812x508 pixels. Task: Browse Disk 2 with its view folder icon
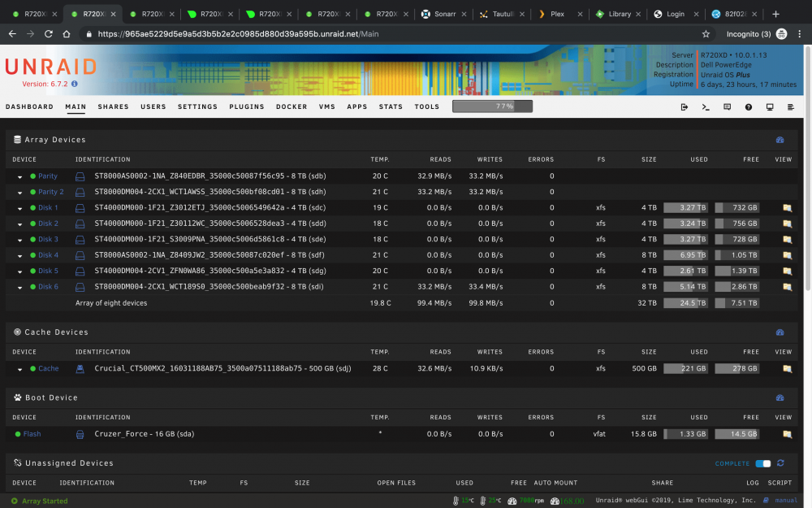(787, 224)
